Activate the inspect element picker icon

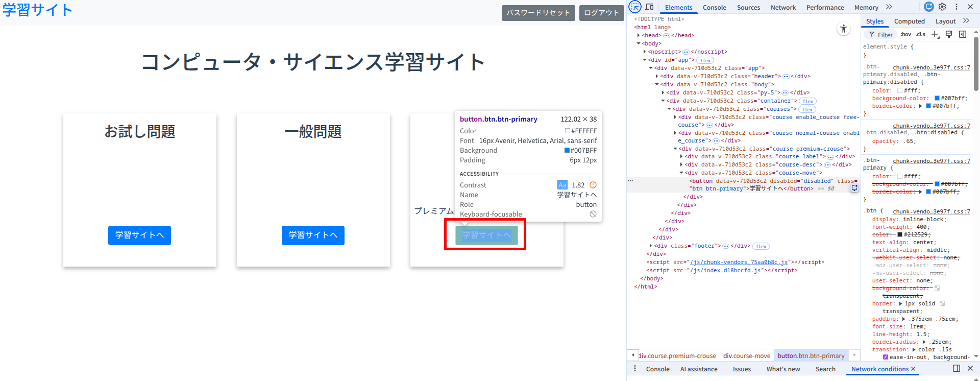tap(635, 7)
